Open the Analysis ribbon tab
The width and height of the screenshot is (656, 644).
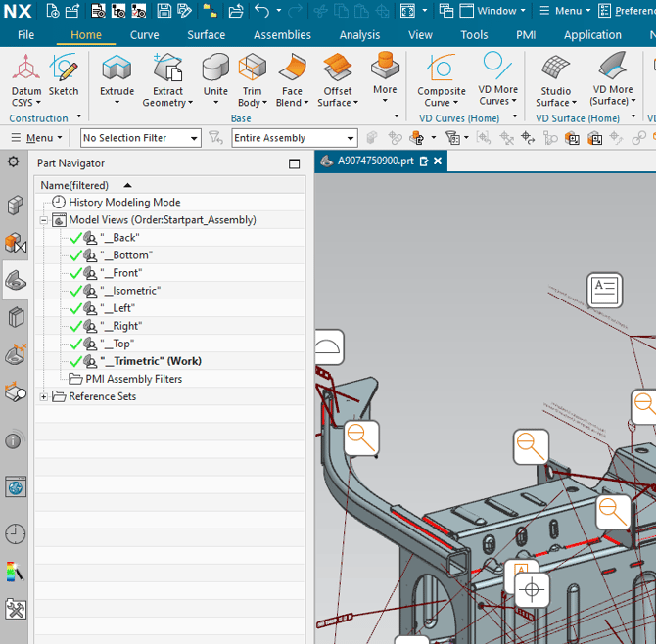click(x=359, y=35)
